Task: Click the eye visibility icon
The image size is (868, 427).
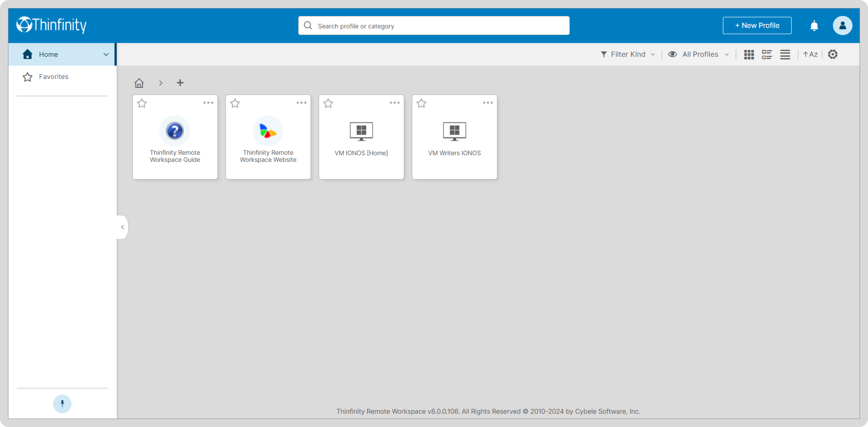Action: tap(673, 54)
